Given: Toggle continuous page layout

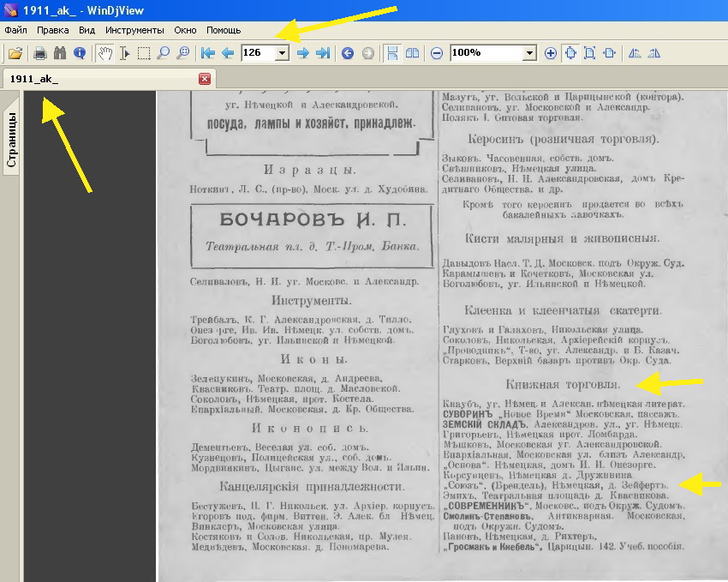Looking at the screenshot, I should point(392,53).
